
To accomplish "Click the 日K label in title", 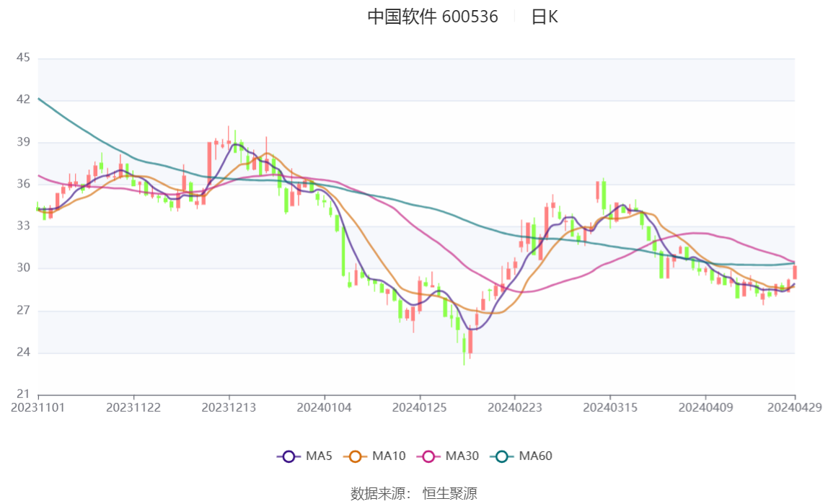I will [545, 17].
